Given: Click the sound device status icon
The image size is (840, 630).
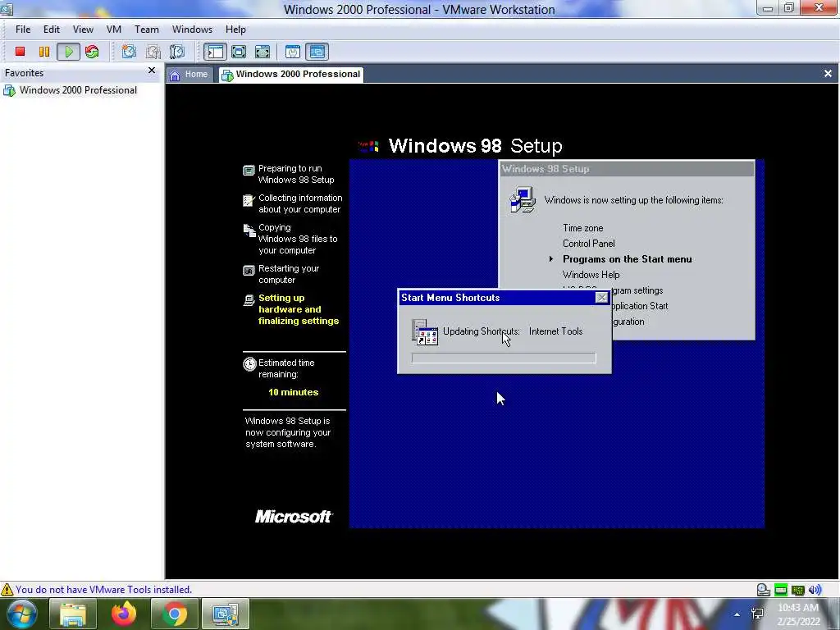Looking at the screenshot, I should point(815,591).
